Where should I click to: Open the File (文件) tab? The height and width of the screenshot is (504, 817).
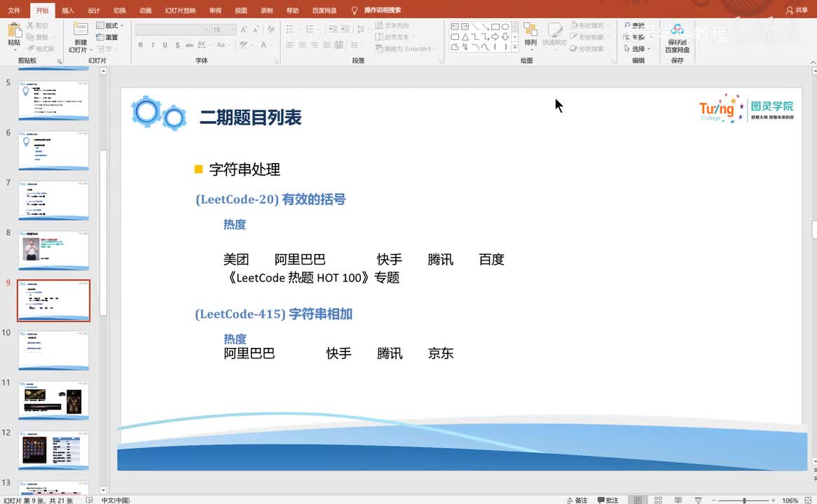coord(14,10)
